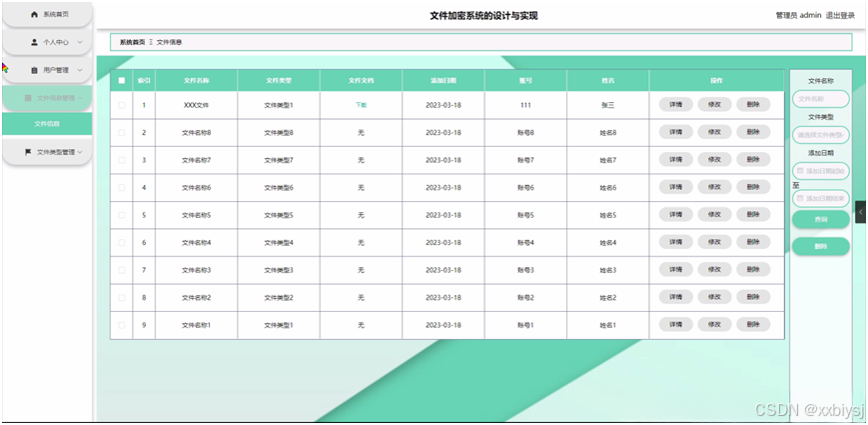Open 详情 for row 文件名称8
This screenshot has width=868, height=425.
coord(676,132)
